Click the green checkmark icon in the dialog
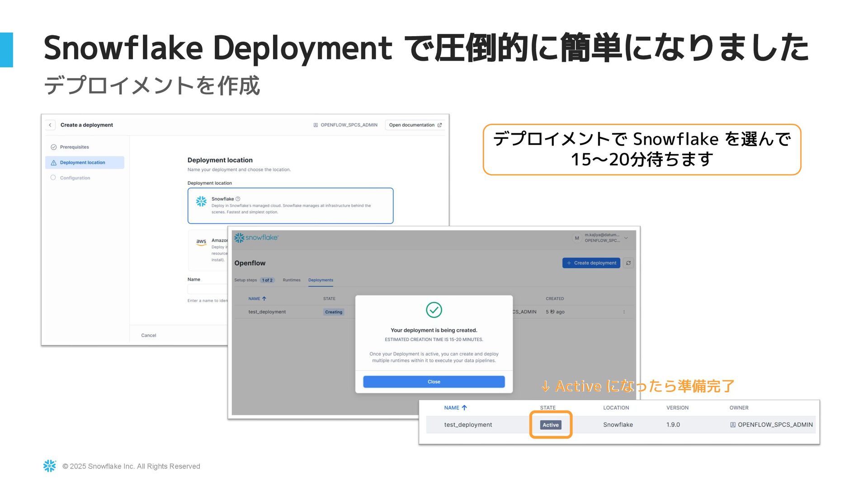This screenshot has width=868, height=488. tap(434, 310)
